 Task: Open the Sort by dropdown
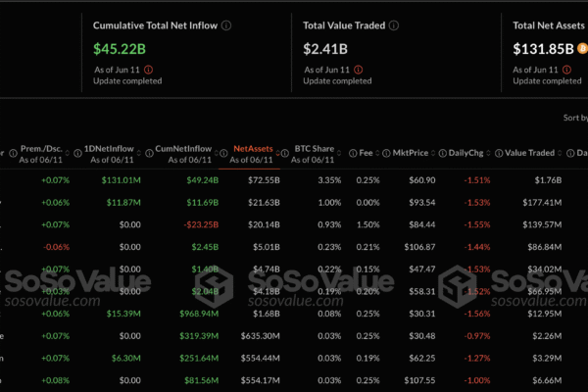(574, 118)
